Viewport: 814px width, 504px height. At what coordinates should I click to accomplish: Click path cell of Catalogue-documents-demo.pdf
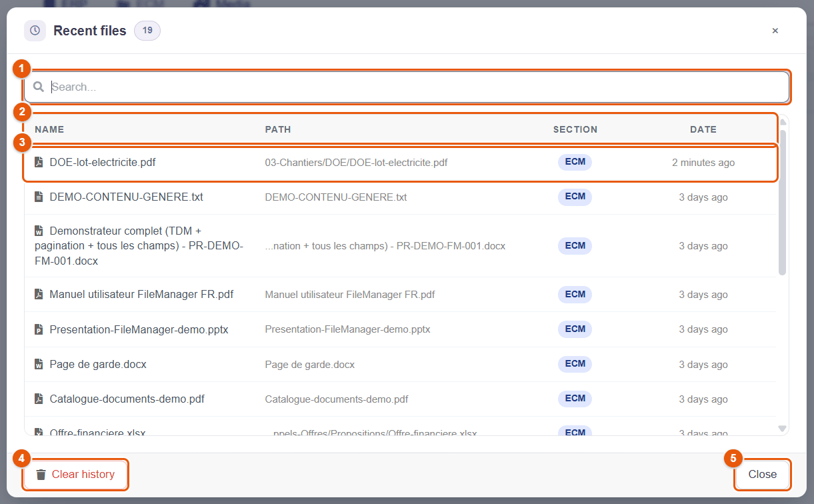point(337,399)
